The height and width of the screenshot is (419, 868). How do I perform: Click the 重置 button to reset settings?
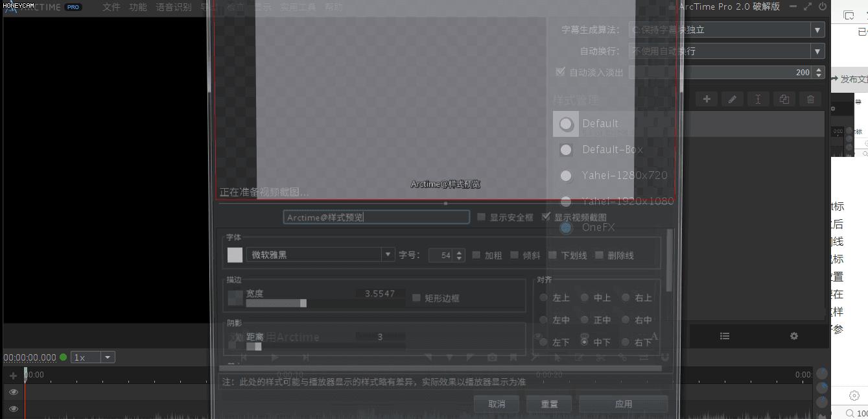coord(548,403)
